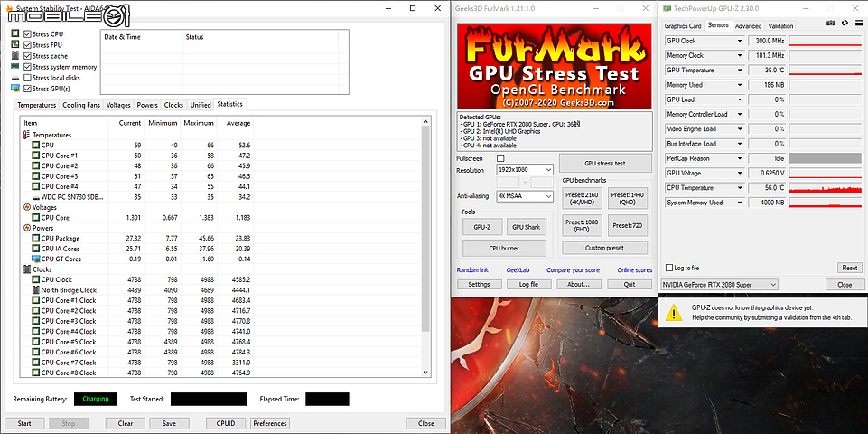The height and width of the screenshot is (434, 868).
Task: Uncheck the Stress CPU checkbox
Action: 27,33
